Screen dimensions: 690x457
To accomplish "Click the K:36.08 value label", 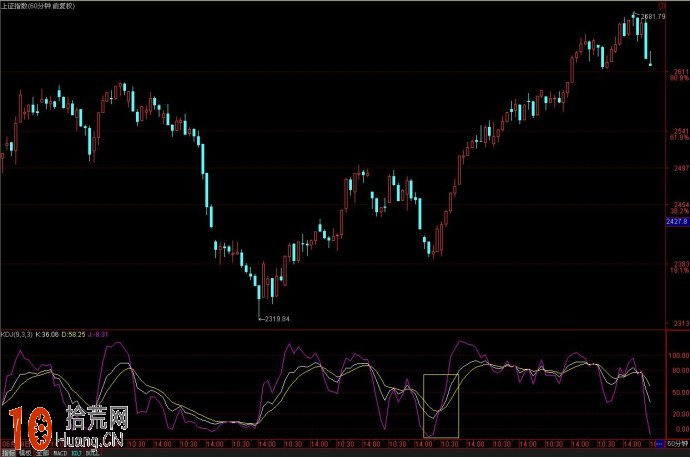I will 47,334.
